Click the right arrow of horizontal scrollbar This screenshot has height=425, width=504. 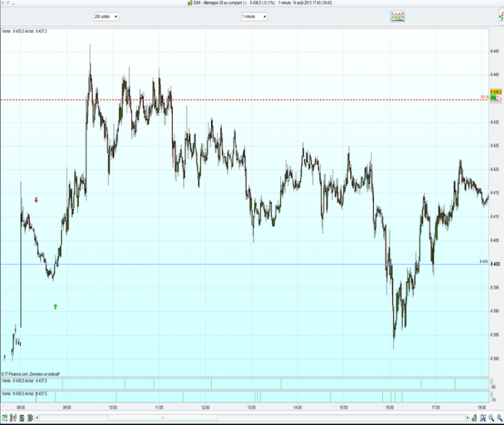coord(468,418)
